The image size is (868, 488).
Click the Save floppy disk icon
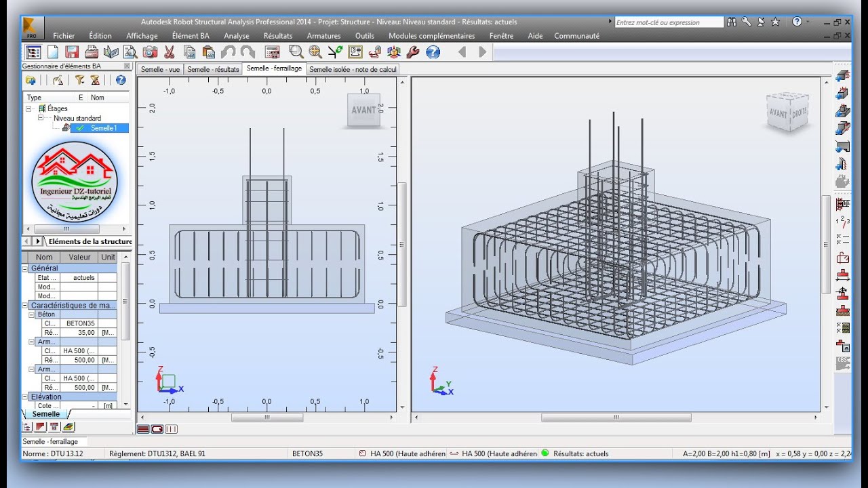coord(72,52)
